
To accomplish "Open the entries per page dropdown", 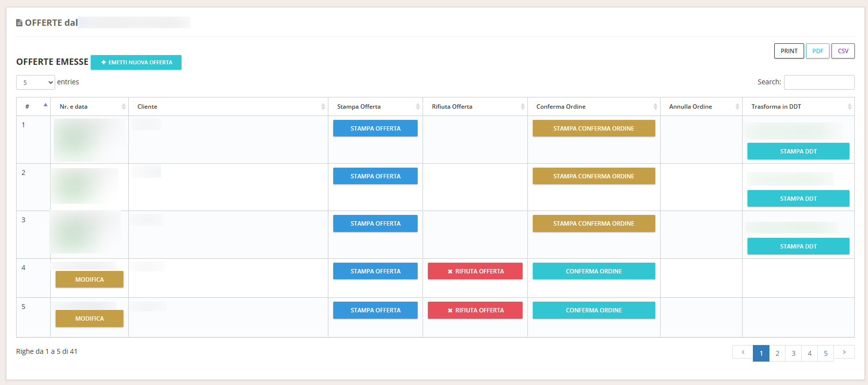I will 36,82.
